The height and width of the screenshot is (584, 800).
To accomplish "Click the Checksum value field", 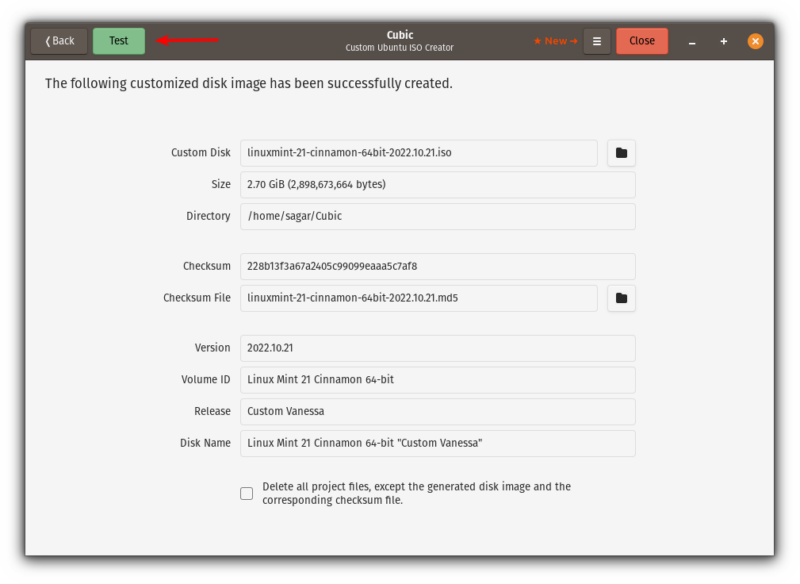I will [x=438, y=266].
